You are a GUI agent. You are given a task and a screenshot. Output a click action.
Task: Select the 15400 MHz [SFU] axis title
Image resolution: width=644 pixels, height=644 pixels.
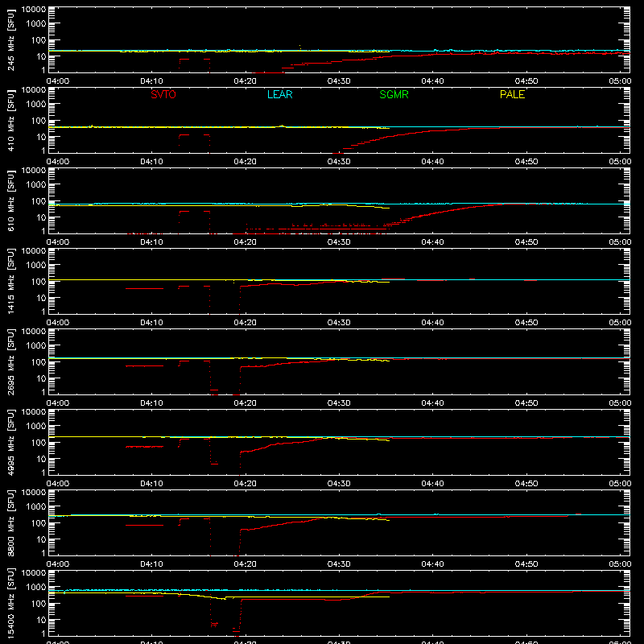tap(10, 603)
